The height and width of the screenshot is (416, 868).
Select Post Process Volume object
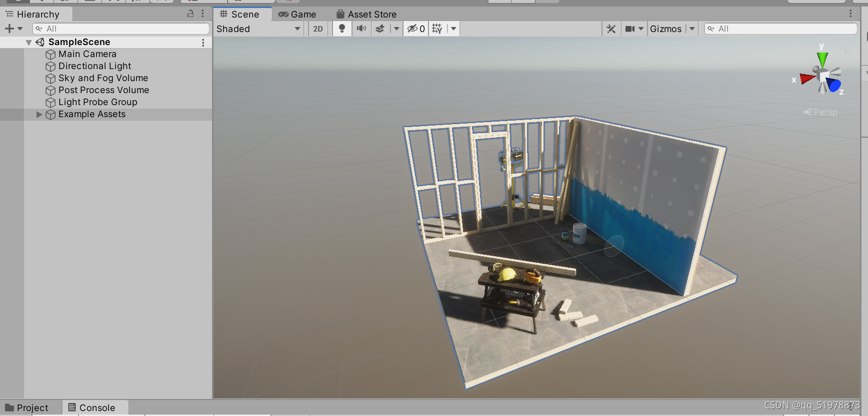pyautogui.click(x=103, y=90)
